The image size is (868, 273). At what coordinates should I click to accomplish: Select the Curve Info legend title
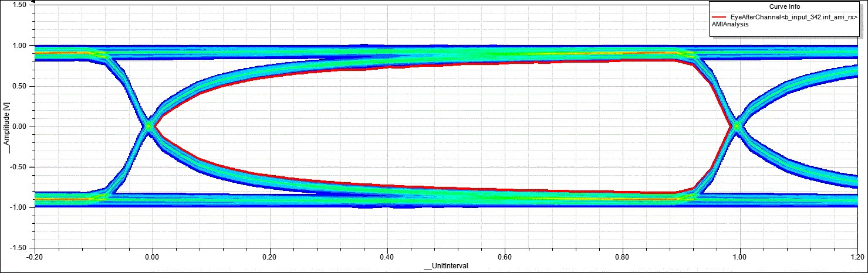[786, 8]
